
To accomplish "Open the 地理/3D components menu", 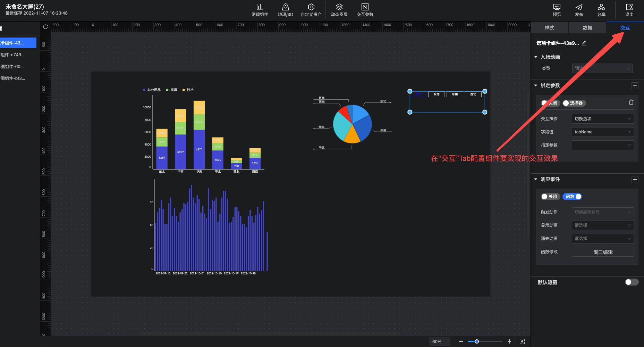I will click(285, 10).
